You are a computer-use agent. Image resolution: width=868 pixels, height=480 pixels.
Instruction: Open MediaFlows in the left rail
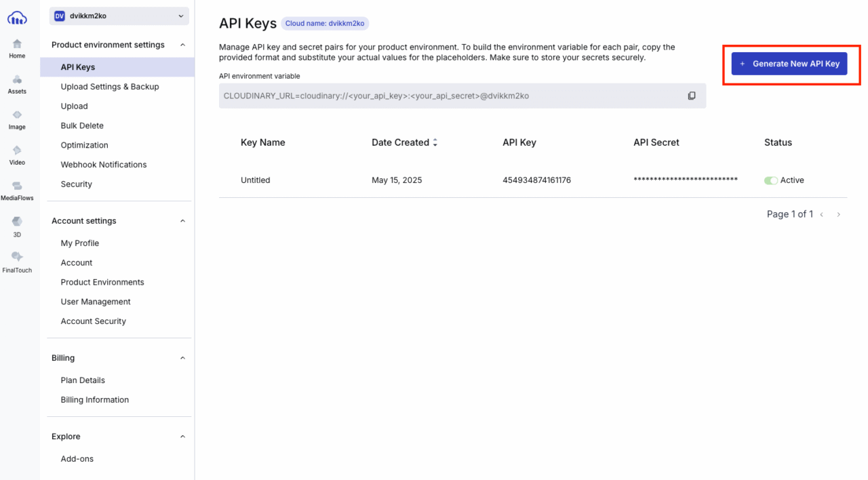click(17, 191)
